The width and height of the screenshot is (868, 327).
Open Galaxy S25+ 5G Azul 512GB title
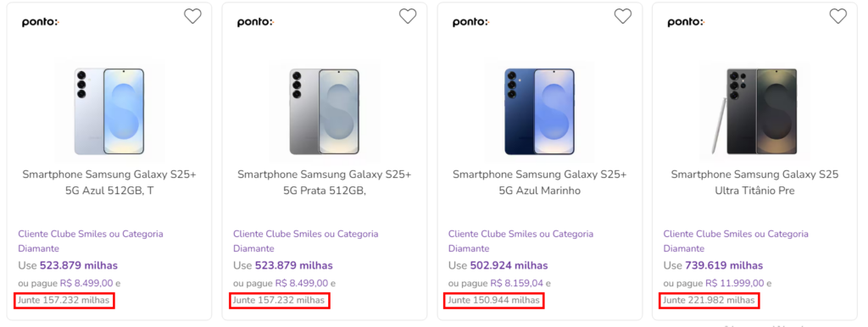[x=109, y=183]
